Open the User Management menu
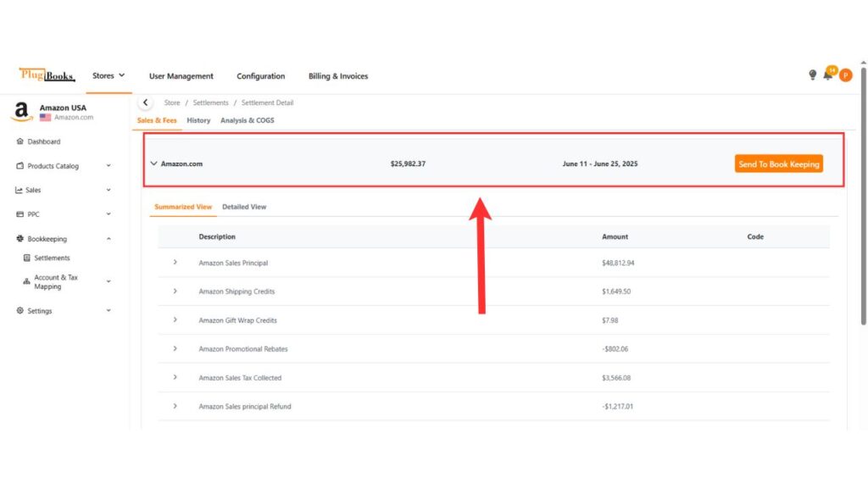 [181, 76]
